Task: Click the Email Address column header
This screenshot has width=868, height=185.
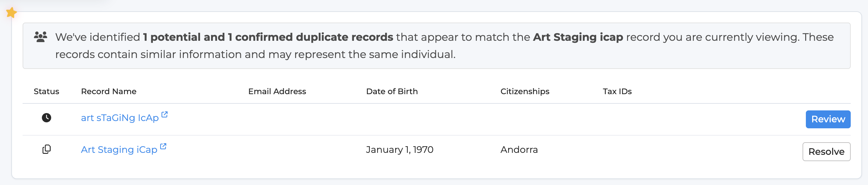Action: coord(277,92)
